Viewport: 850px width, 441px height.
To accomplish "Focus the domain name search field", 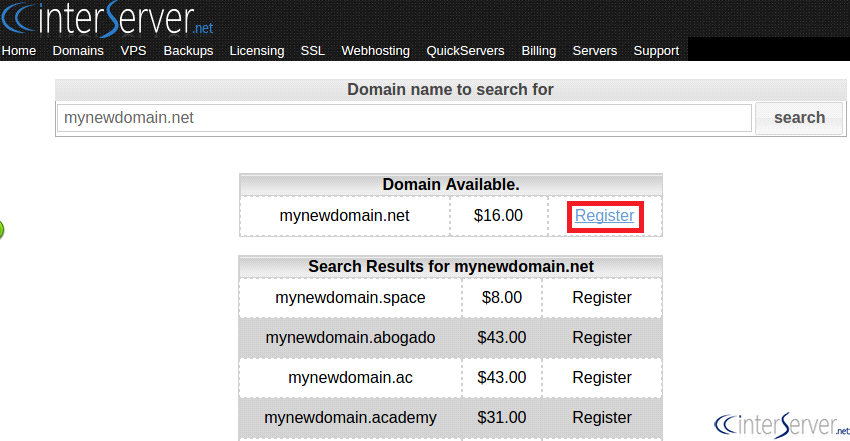I will [x=404, y=118].
